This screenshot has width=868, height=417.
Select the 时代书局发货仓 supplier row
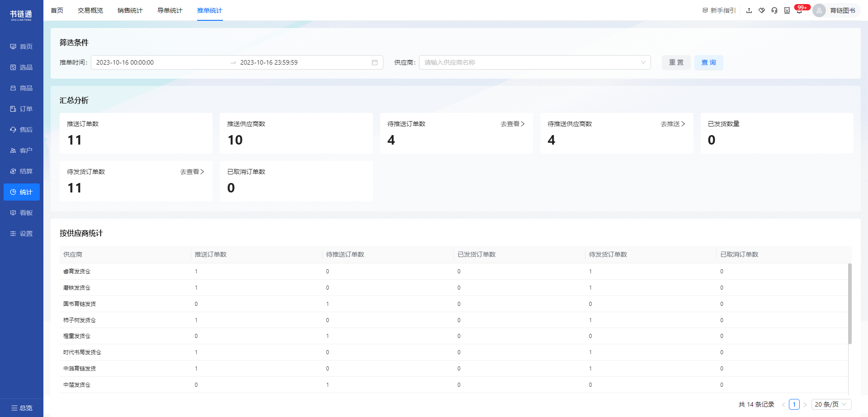pyautogui.click(x=454, y=352)
